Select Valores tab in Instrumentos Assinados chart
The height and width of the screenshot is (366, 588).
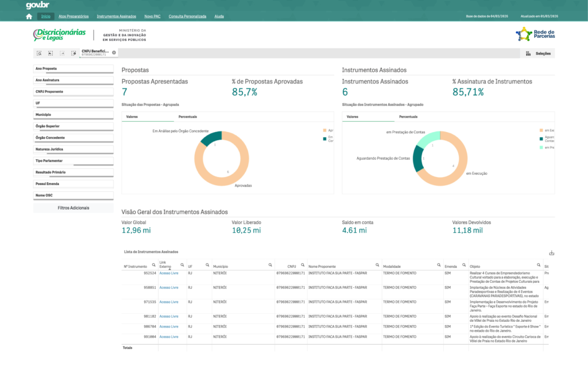352,117
